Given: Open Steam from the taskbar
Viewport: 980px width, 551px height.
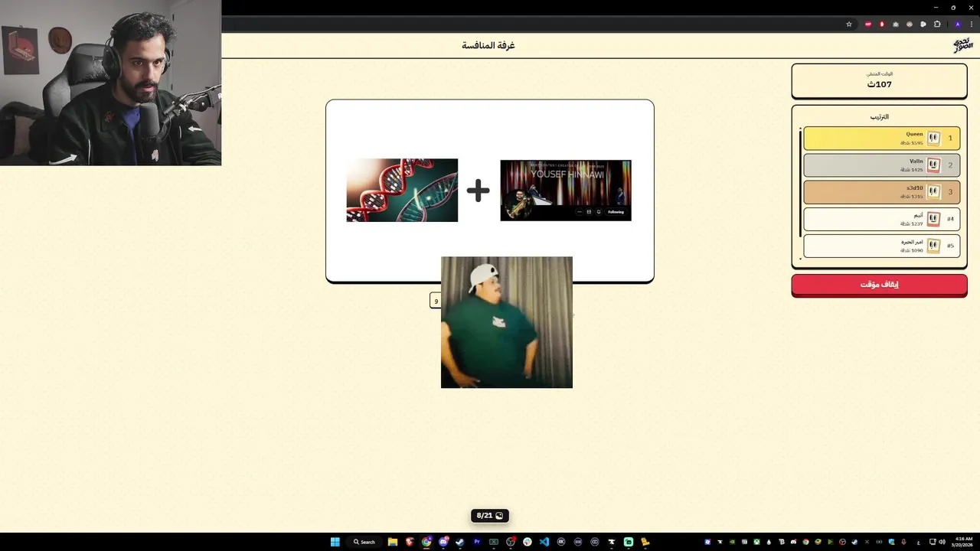Looking at the screenshot, I should [x=460, y=542].
